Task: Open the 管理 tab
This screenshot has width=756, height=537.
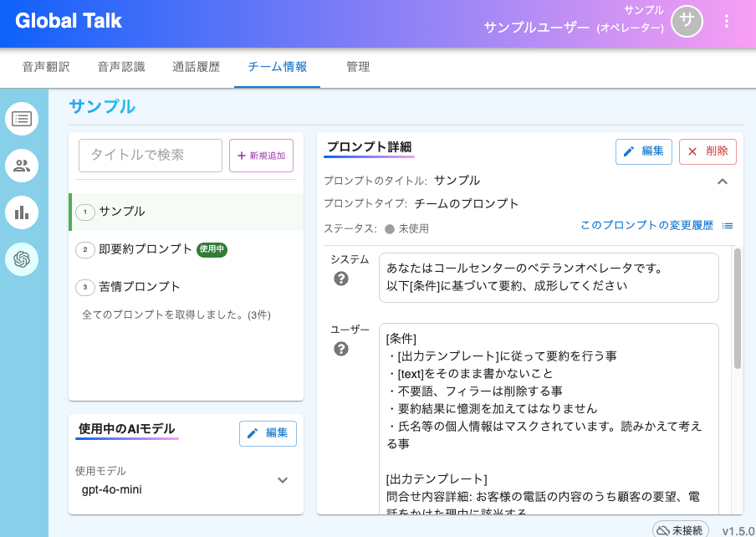Action: pyautogui.click(x=358, y=67)
